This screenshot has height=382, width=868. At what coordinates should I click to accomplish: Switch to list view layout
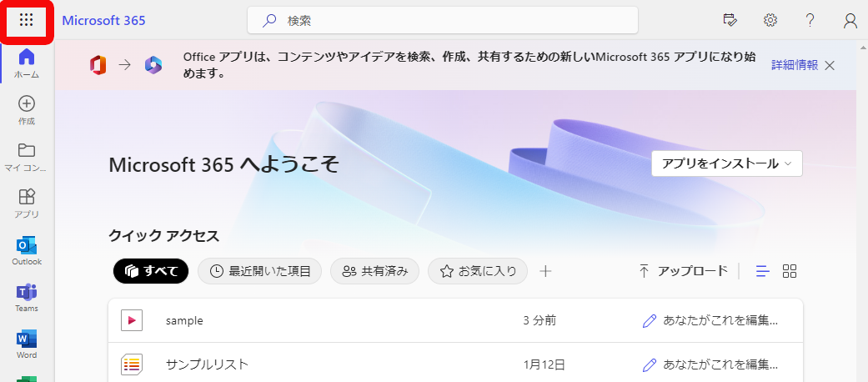coord(762,271)
